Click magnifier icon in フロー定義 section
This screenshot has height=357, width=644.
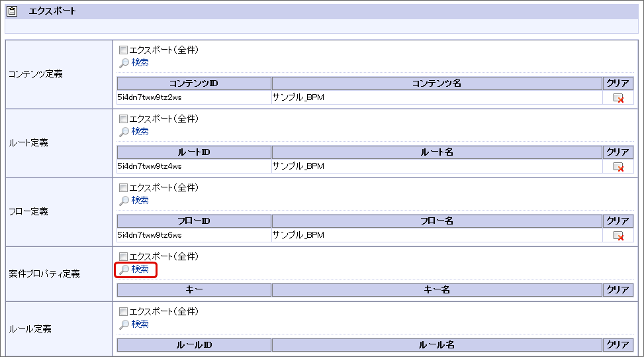click(x=124, y=201)
